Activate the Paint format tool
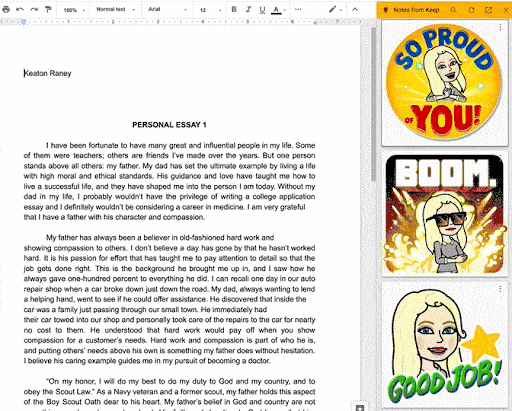The image size is (512, 411). [48, 9]
